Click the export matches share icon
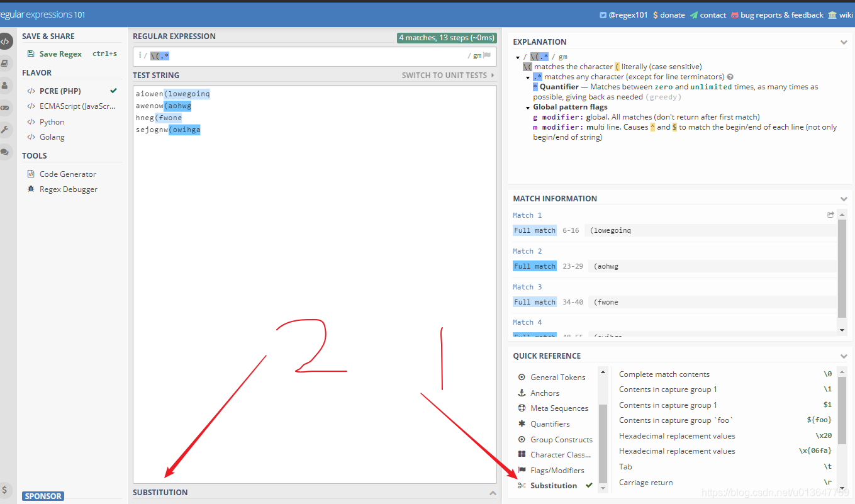Image resolution: width=855 pixels, height=504 pixels. tap(831, 215)
